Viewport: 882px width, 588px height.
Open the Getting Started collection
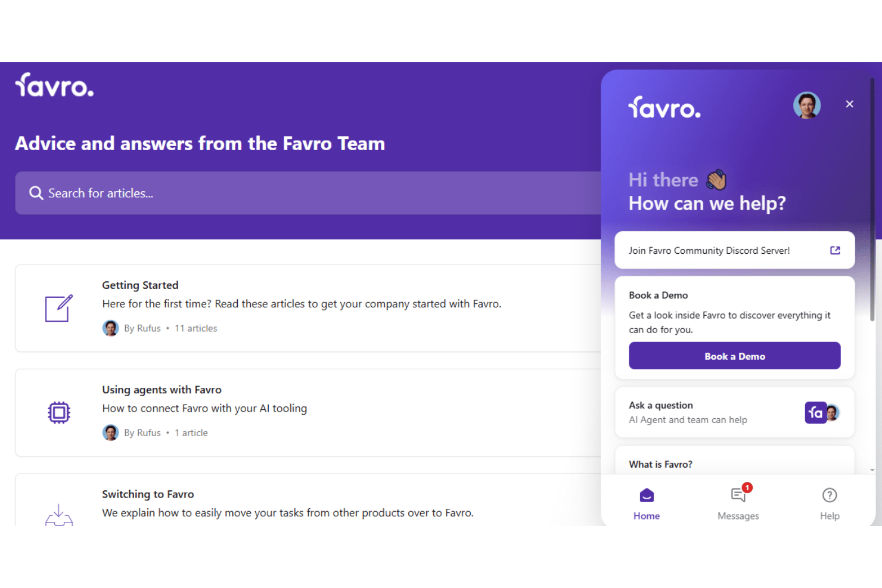(x=308, y=308)
